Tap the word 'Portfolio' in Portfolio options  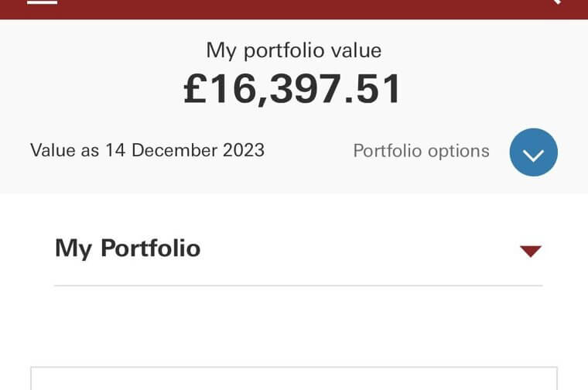pyautogui.click(x=388, y=151)
